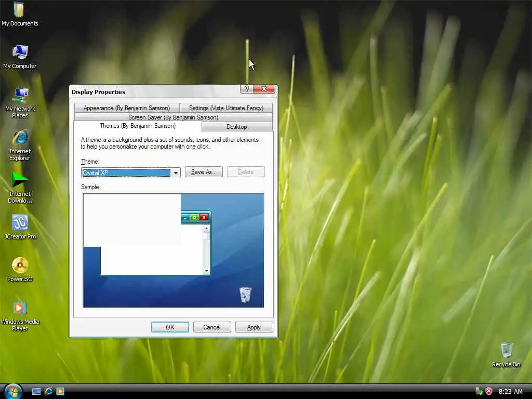Click the taskbar clock showing 8:23 AM
This screenshot has height=399, width=532.
[510, 391]
